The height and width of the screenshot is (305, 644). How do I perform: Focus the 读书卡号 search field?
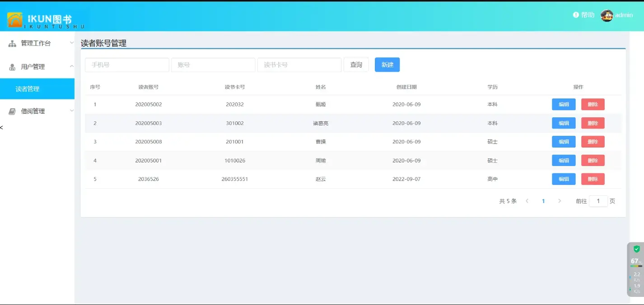pyautogui.click(x=299, y=65)
